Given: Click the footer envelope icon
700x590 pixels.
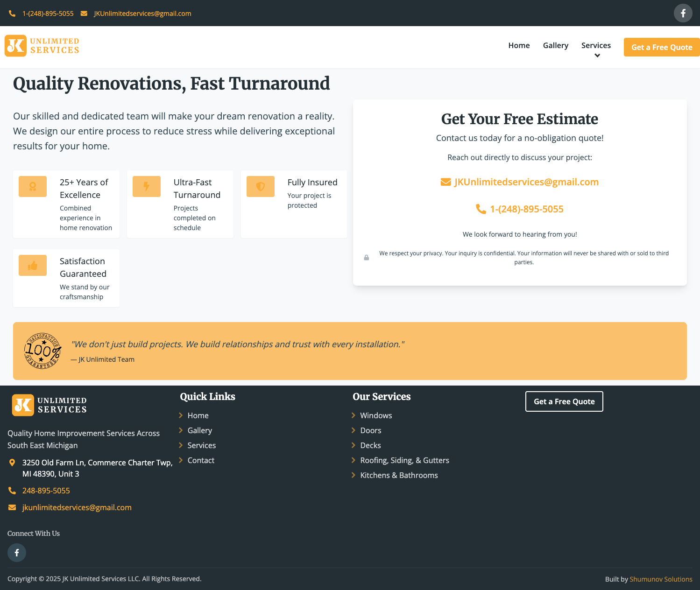Looking at the screenshot, I should pos(12,507).
